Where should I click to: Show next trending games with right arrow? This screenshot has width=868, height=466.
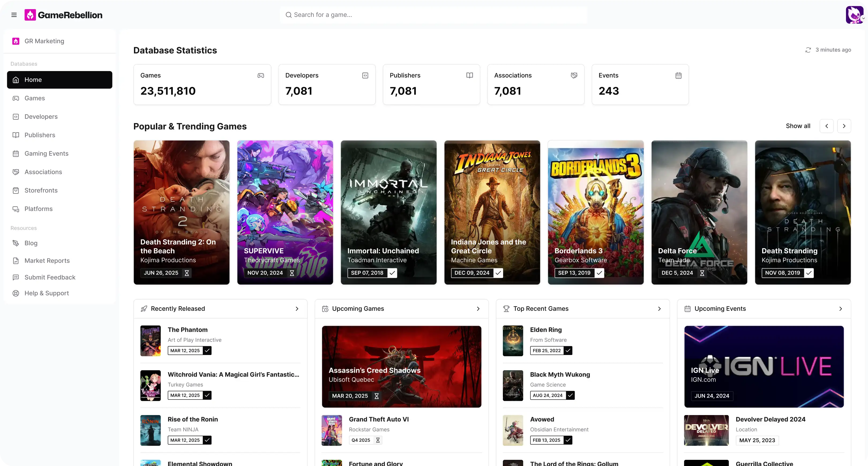point(844,126)
